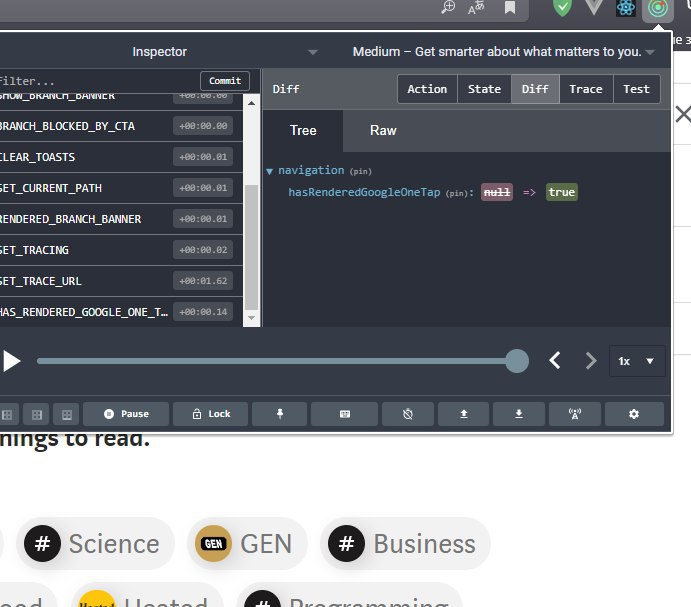The width and height of the screenshot is (691, 607).
Task: Click the action timeline slider handle
Action: click(x=517, y=361)
